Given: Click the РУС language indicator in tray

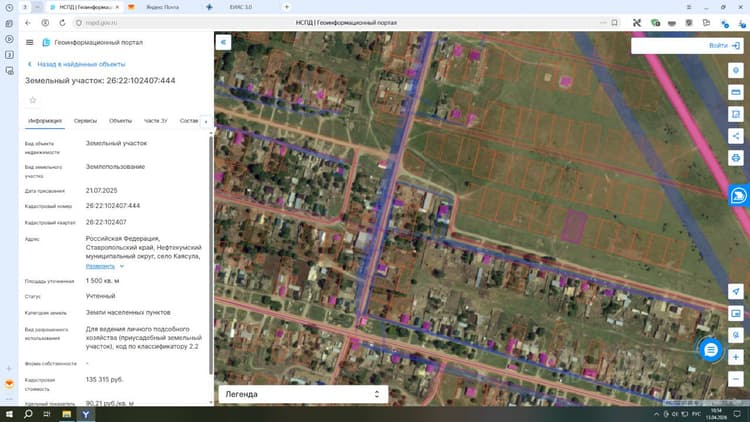Looking at the screenshot, I should [696, 414].
